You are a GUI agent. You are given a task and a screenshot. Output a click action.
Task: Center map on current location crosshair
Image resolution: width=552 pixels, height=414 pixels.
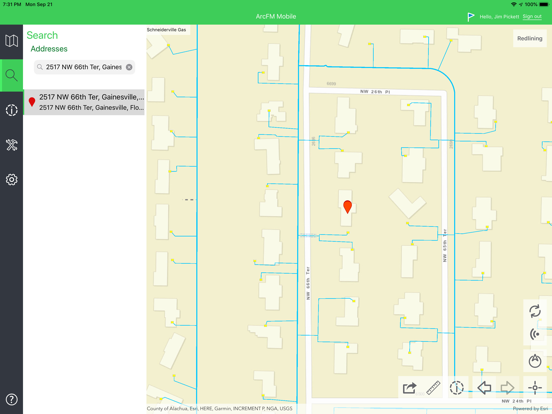535,388
